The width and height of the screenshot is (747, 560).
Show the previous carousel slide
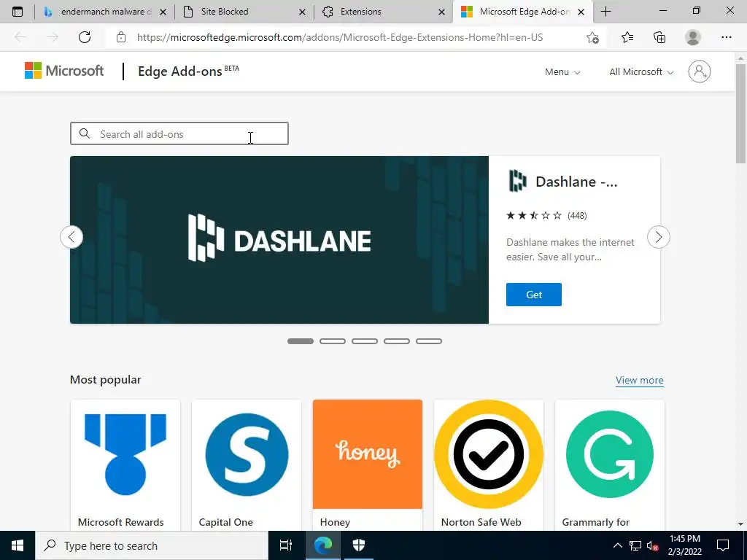coord(71,237)
